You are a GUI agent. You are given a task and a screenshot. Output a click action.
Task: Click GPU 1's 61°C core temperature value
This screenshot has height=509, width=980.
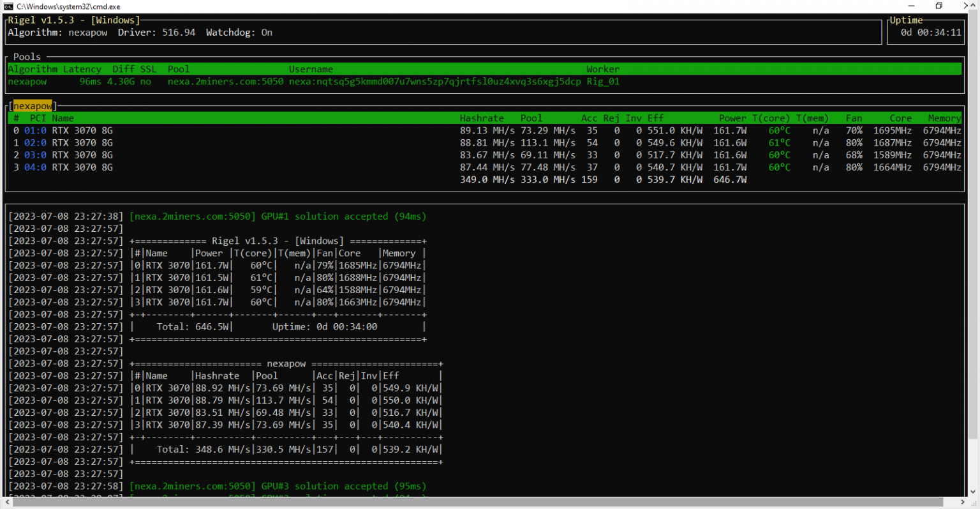point(779,142)
